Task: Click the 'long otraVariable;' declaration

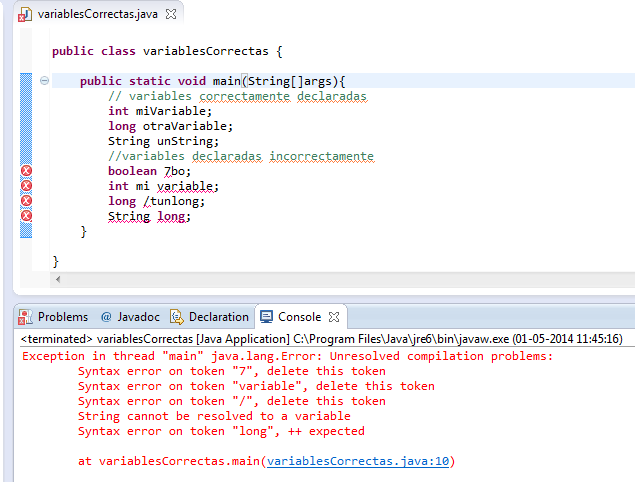Action: pos(170,126)
